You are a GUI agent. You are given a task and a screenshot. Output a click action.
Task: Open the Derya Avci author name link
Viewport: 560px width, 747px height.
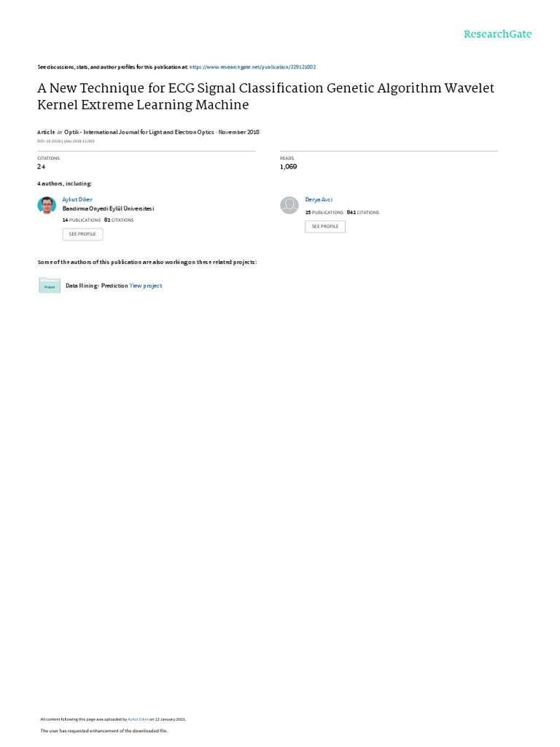coord(319,199)
